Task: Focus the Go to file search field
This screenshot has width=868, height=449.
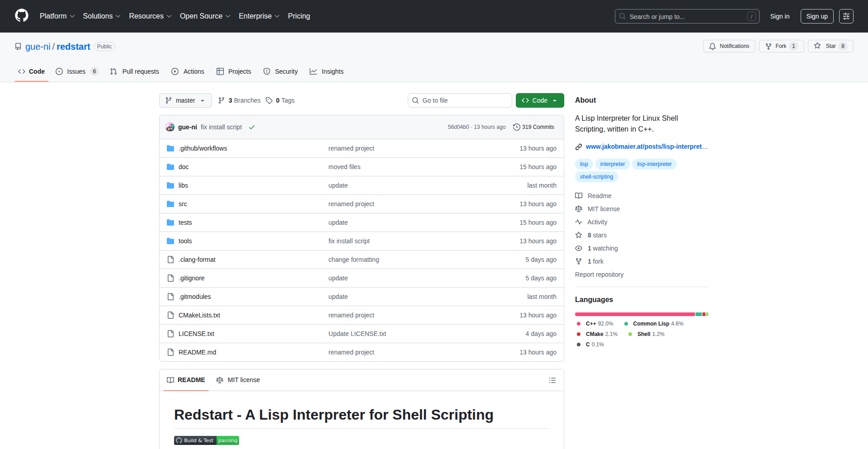Action: [x=460, y=100]
